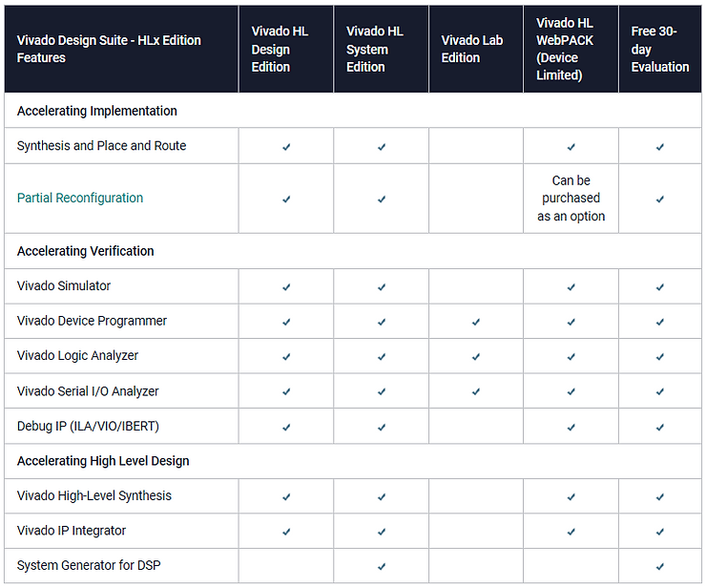The height and width of the screenshot is (588, 706).
Task: Click Partial Reconfiguration checkmark under HL System Edition
Action: (382, 199)
